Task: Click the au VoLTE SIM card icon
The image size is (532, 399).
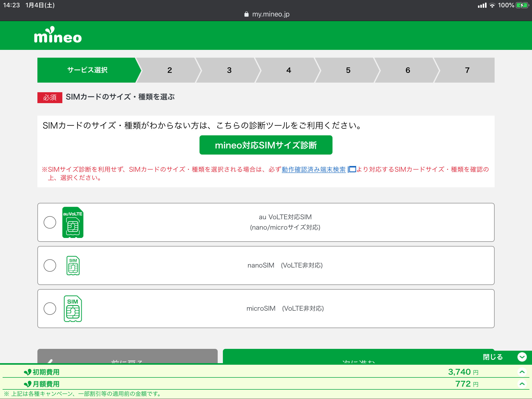Action: point(73,222)
